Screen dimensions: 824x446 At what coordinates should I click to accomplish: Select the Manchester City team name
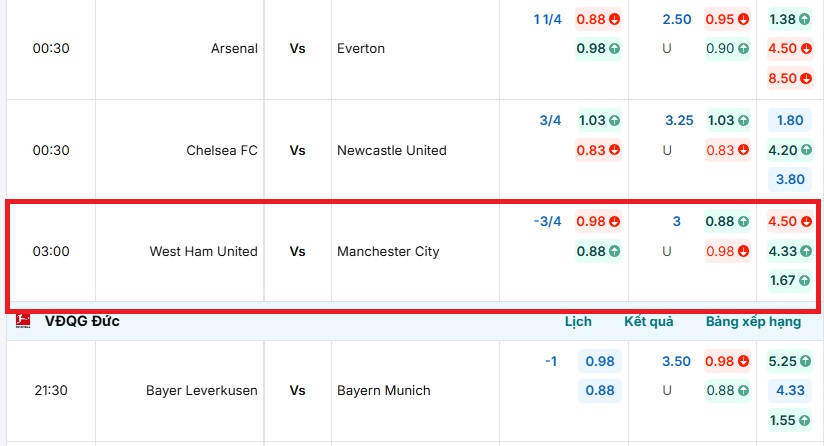388,251
